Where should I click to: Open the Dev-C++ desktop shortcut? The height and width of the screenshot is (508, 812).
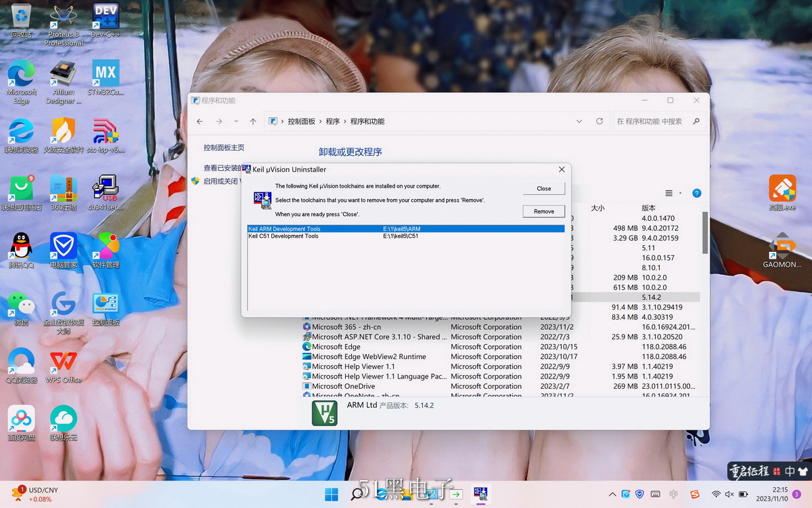tap(106, 20)
